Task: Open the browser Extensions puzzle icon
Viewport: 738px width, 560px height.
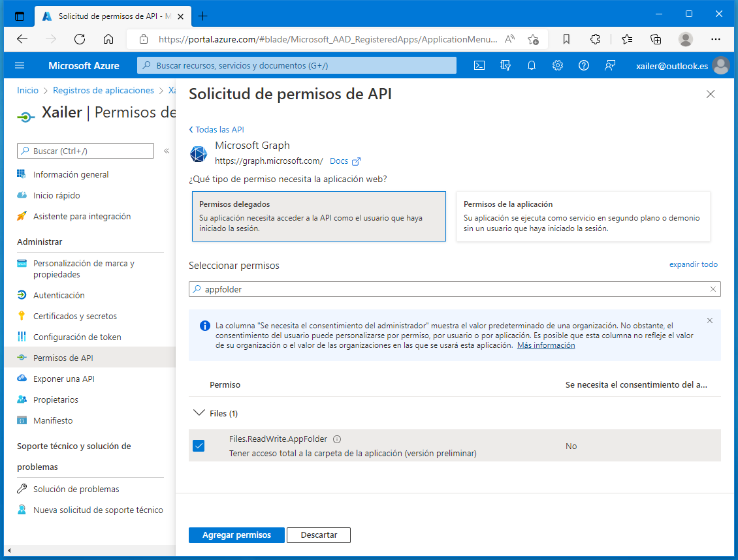Action: point(595,39)
